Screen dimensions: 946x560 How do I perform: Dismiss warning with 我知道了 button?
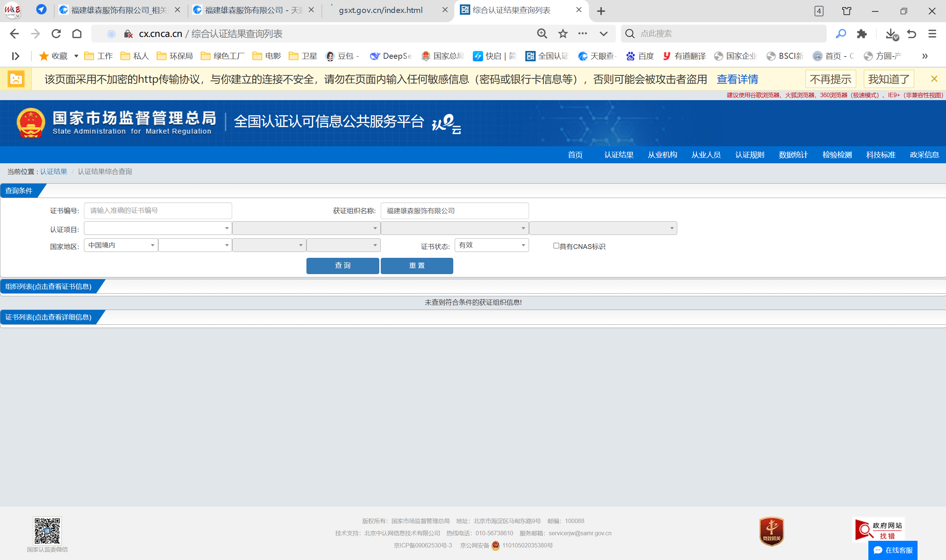tap(889, 79)
